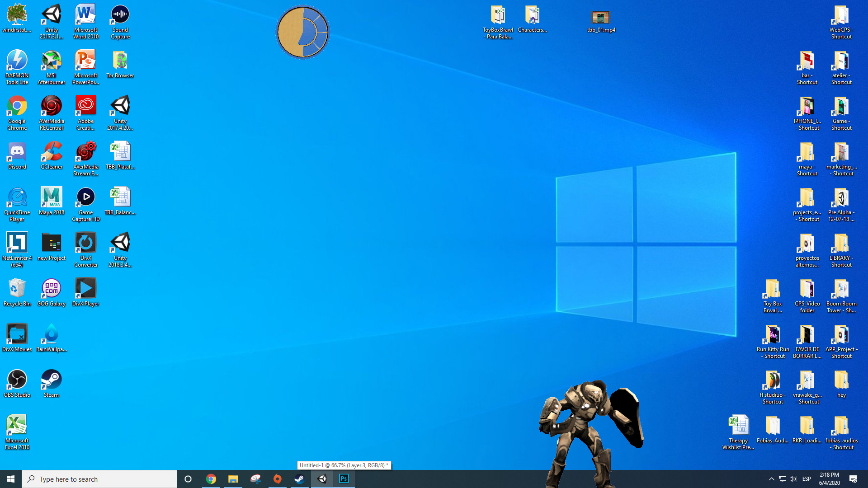Select the fl studiuo shortcut folder
The image size is (868, 488).
pyautogui.click(x=773, y=386)
